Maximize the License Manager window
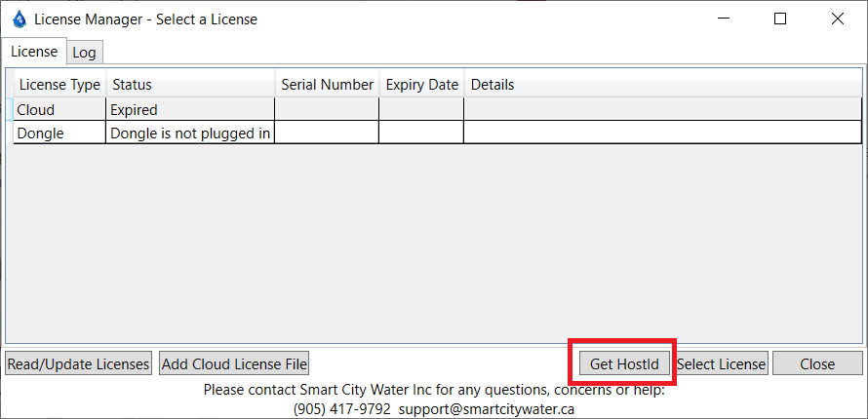 pos(780,19)
